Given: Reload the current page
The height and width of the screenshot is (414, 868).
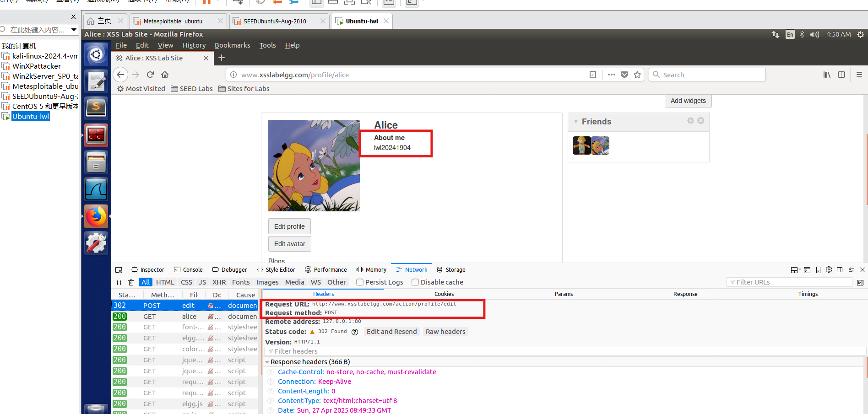Looking at the screenshot, I should [x=150, y=75].
